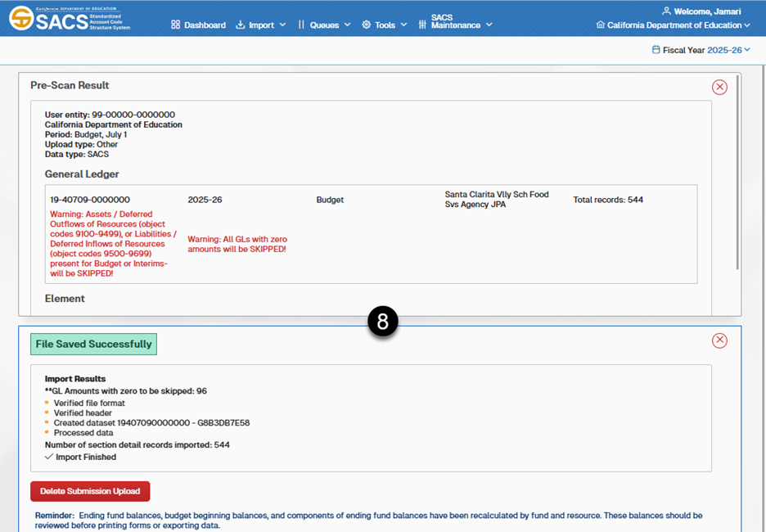The image size is (766, 532).
Task: Click the Queues bars icon
Action: pyautogui.click(x=301, y=25)
